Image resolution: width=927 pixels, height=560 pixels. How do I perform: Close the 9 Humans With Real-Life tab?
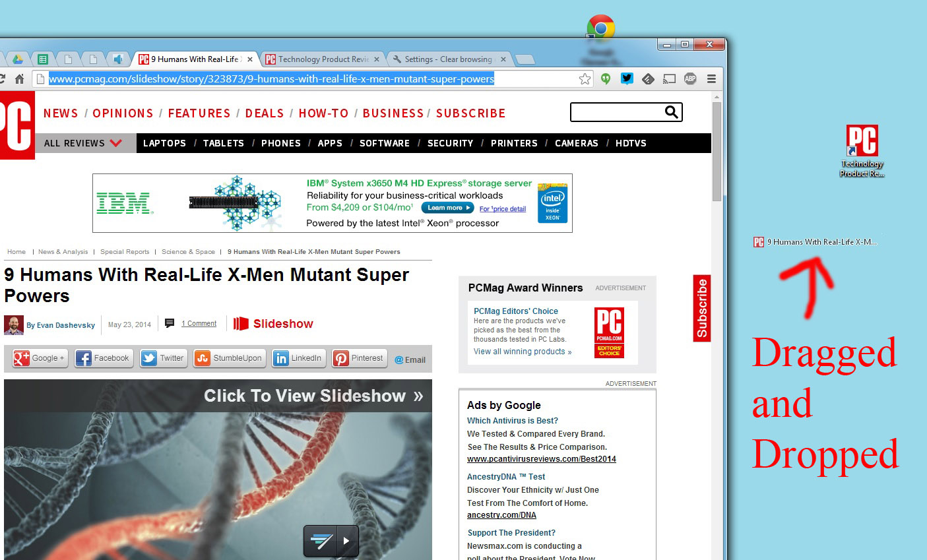pyautogui.click(x=249, y=59)
